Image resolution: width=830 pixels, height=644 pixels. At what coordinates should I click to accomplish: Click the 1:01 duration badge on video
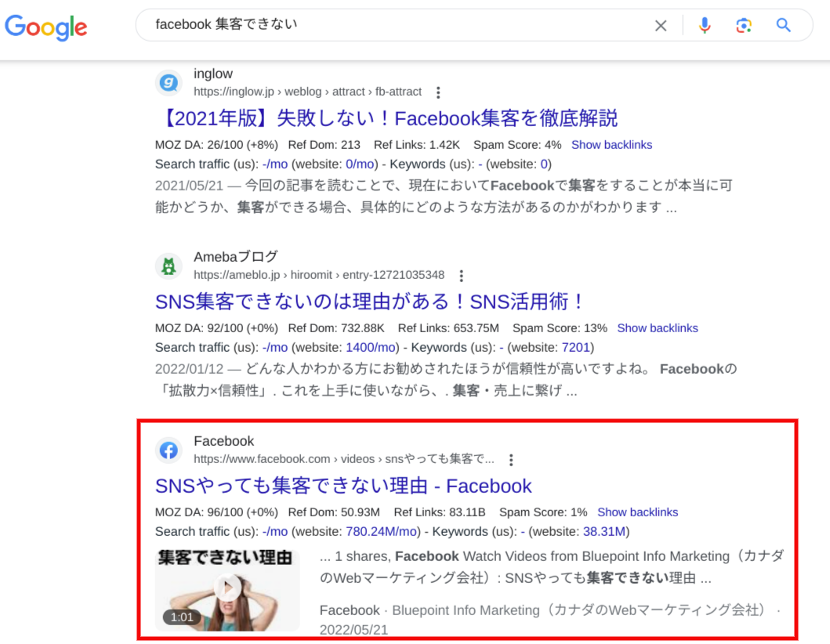[x=182, y=617]
